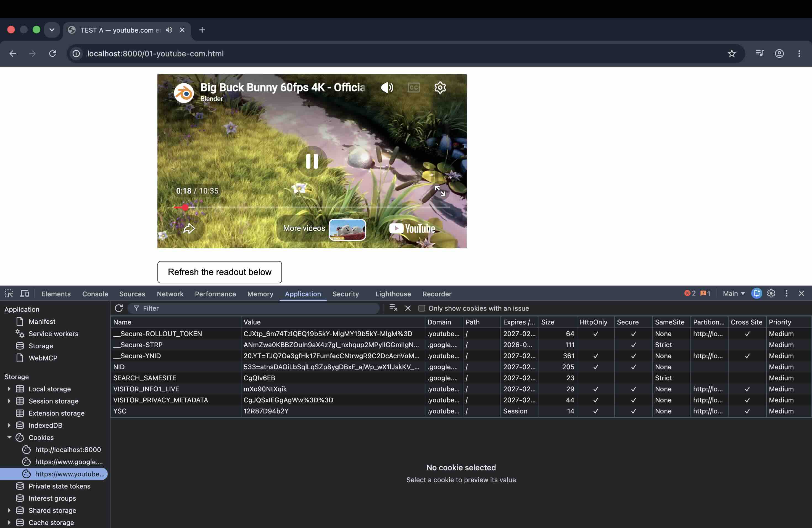Image resolution: width=812 pixels, height=528 pixels.
Task: Open the Performance tab
Action: (x=215, y=294)
